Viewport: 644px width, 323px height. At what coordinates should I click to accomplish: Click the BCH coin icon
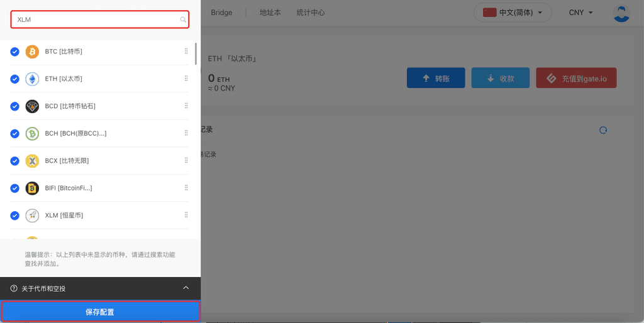(32, 134)
